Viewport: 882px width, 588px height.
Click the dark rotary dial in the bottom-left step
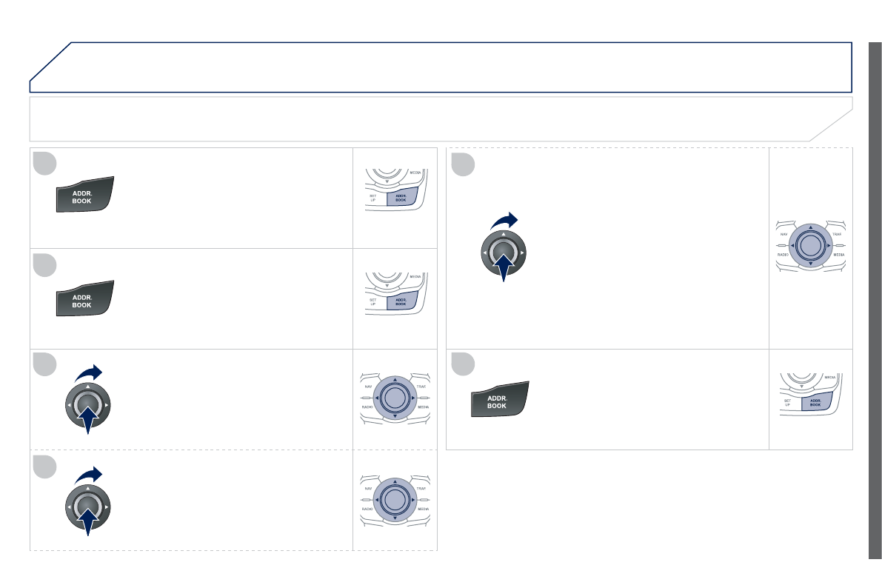point(87,507)
